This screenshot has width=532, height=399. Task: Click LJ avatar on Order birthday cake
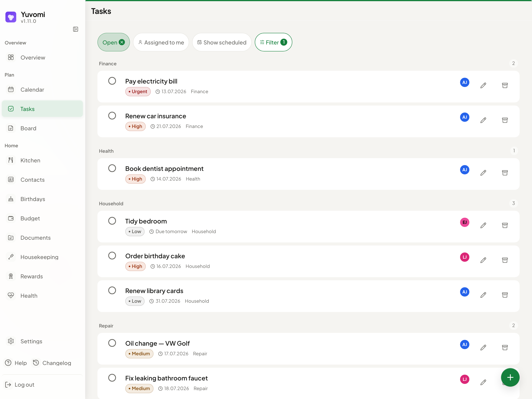click(465, 257)
